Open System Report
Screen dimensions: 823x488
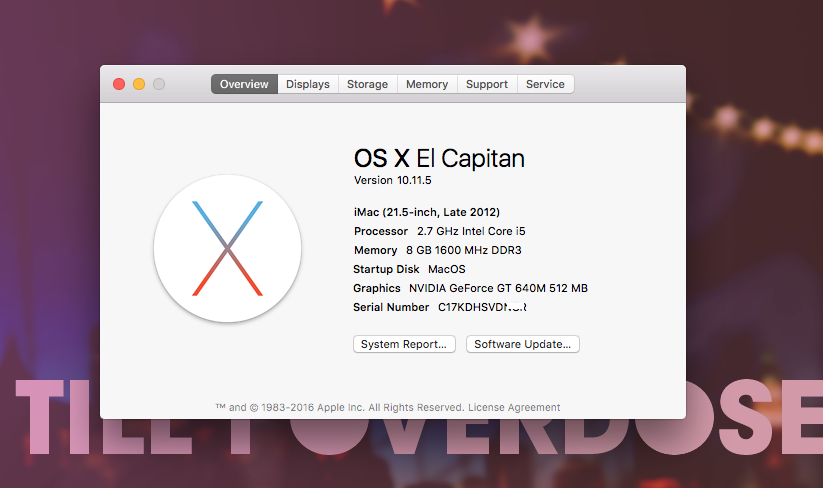pos(404,344)
